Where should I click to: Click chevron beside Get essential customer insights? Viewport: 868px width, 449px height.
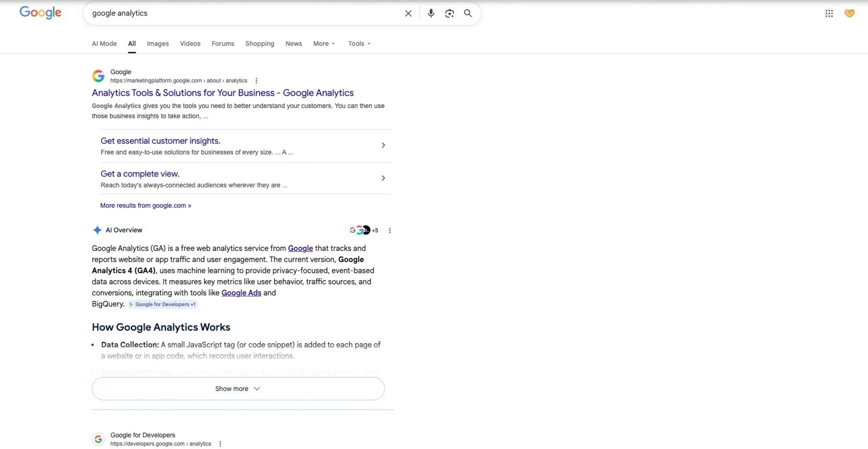[x=383, y=145]
